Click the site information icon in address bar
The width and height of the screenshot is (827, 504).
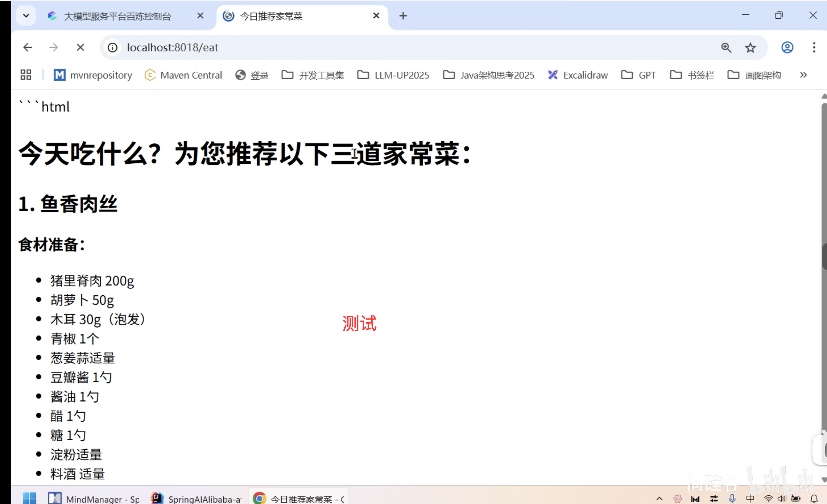point(112,47)
